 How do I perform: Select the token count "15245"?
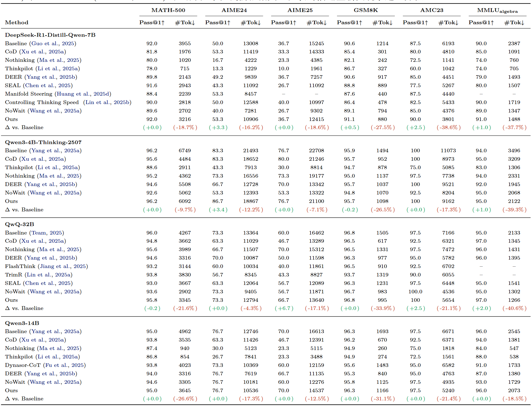point(317,43)
